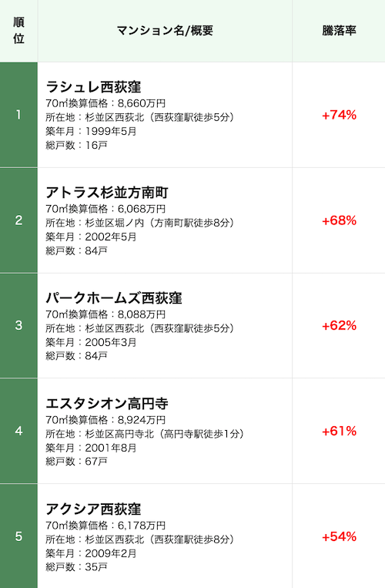Click the マンション名/概要 column header
385x588 pixels.
click(x=165, y=31)
